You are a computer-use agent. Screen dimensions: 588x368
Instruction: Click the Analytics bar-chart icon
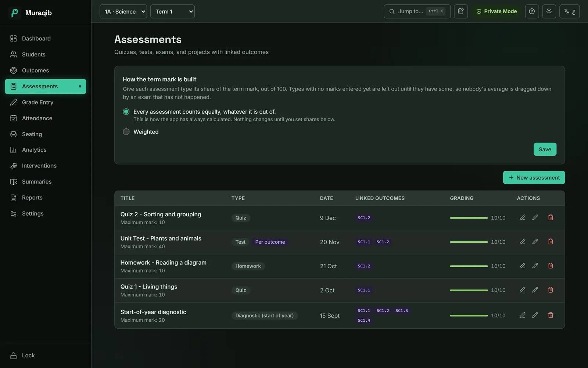(14, 150)
